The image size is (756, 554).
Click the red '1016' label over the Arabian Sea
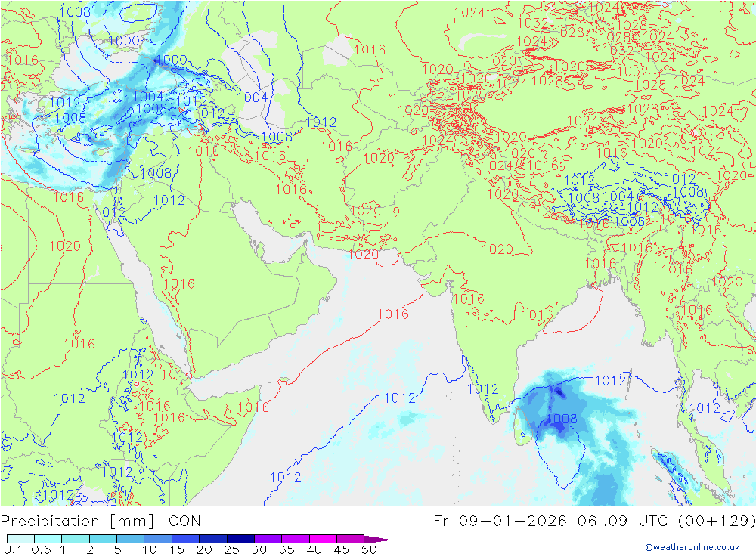pyautogui.click(x=393, y=314)
